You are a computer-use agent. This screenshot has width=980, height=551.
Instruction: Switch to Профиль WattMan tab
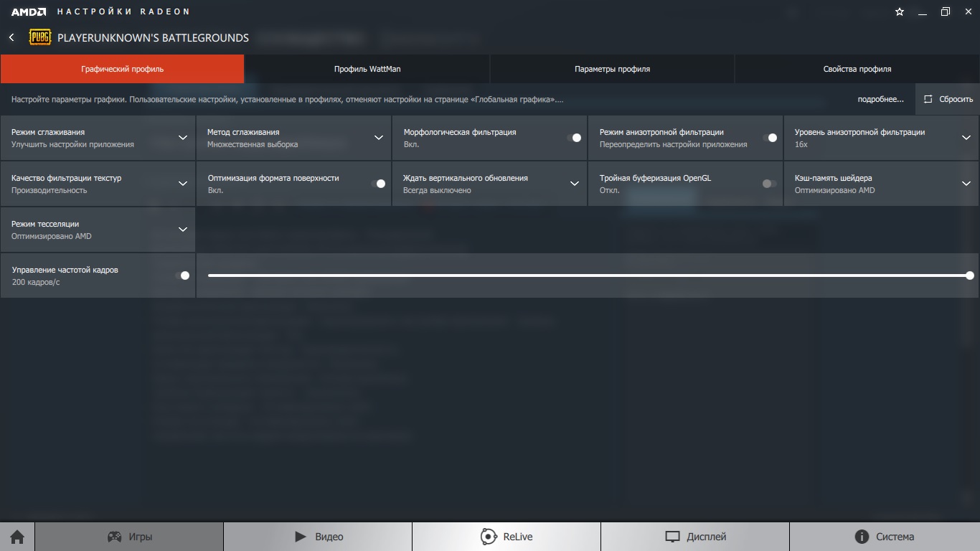[x=367, y=69]
